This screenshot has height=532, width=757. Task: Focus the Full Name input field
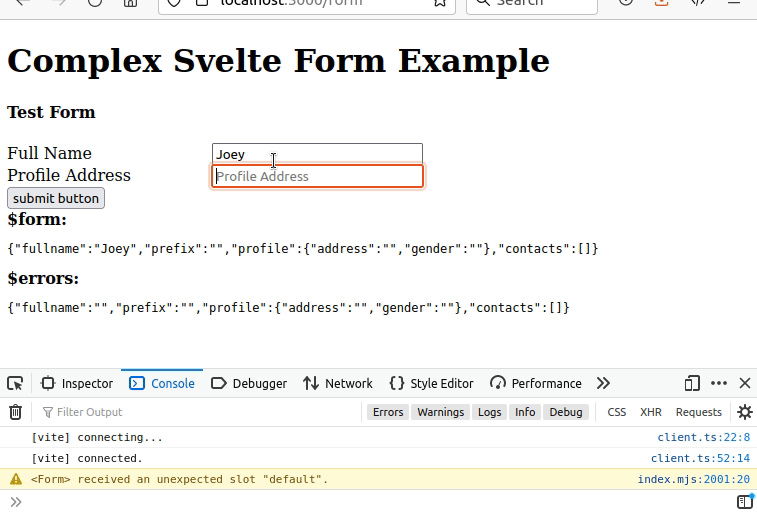[317, 154]
